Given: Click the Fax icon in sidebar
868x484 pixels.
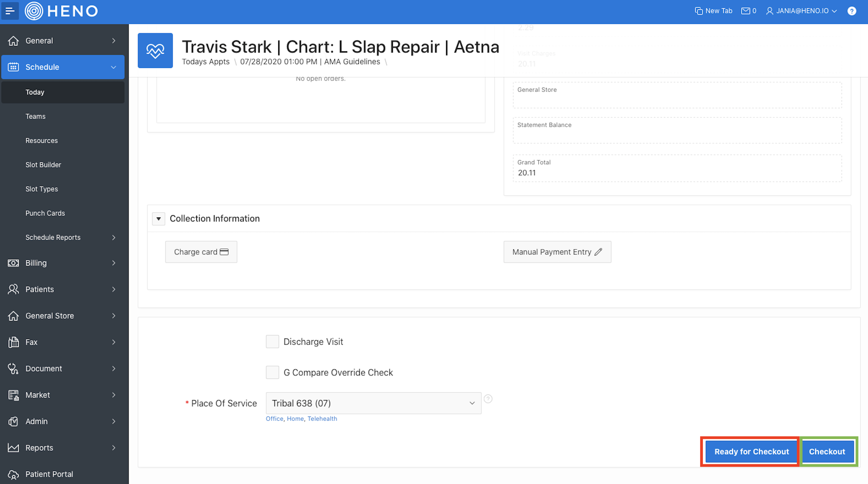Looking at the screenshot, I should (13, 342).
